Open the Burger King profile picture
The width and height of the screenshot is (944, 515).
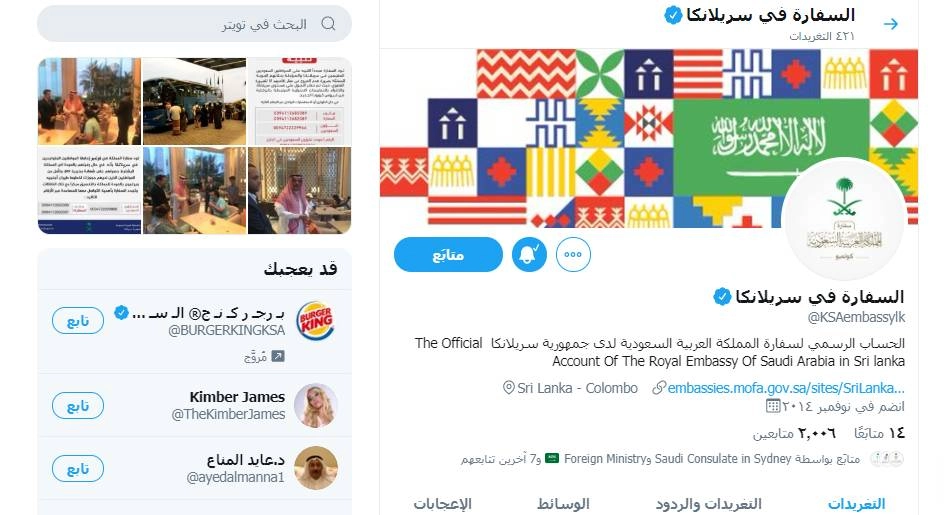(315, 320)
